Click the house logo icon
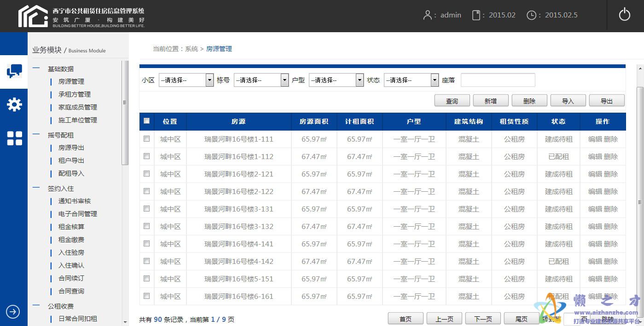This screenshot has width=644, height=326. pos(33,16)
